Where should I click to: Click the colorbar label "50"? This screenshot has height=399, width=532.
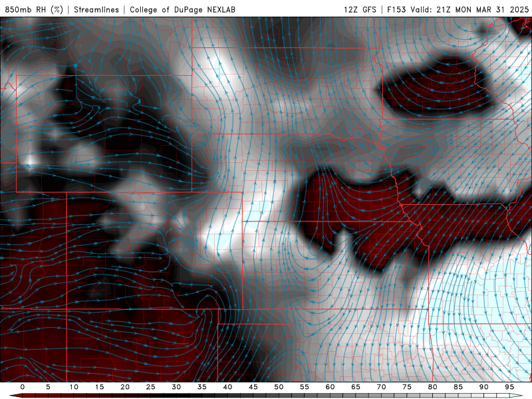[x=279, y=387]
